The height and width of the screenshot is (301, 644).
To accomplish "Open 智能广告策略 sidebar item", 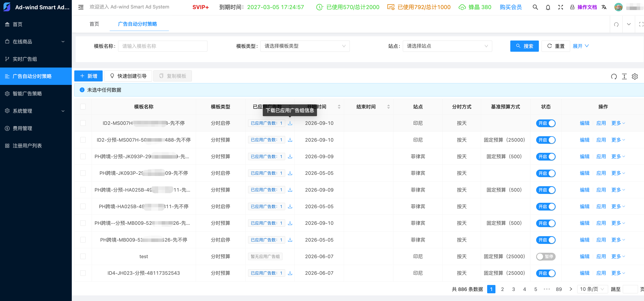I will [x=36, y=94].
